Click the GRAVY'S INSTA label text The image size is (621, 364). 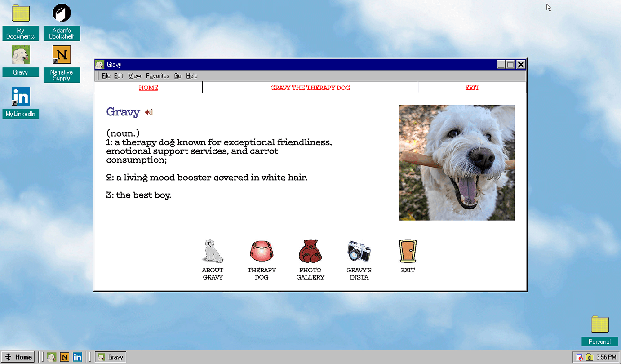(359, 274)
